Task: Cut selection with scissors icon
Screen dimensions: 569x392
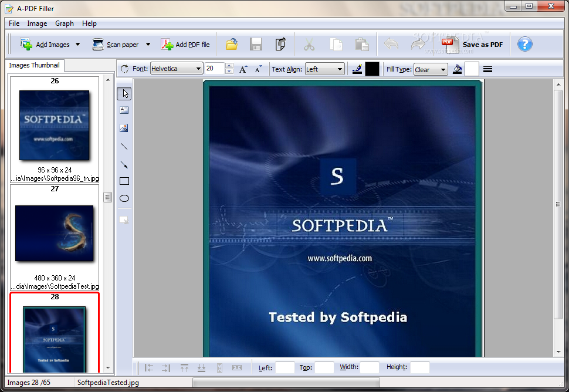Action: point(309,45)
